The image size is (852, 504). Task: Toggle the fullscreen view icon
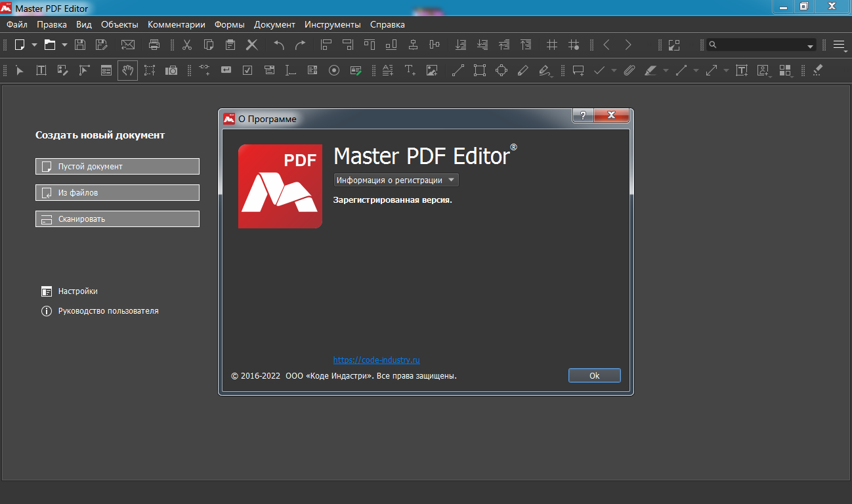674,45
